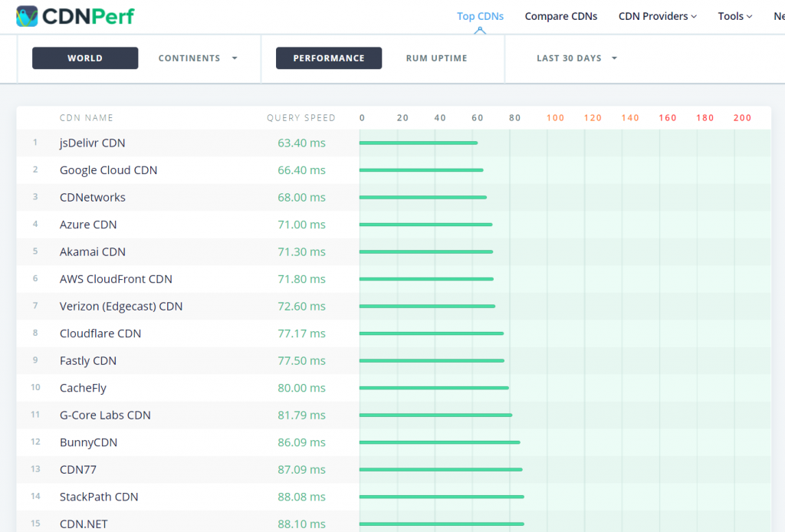Open the Compare CDNs page
785x532 pixels.
pos(560,16)
